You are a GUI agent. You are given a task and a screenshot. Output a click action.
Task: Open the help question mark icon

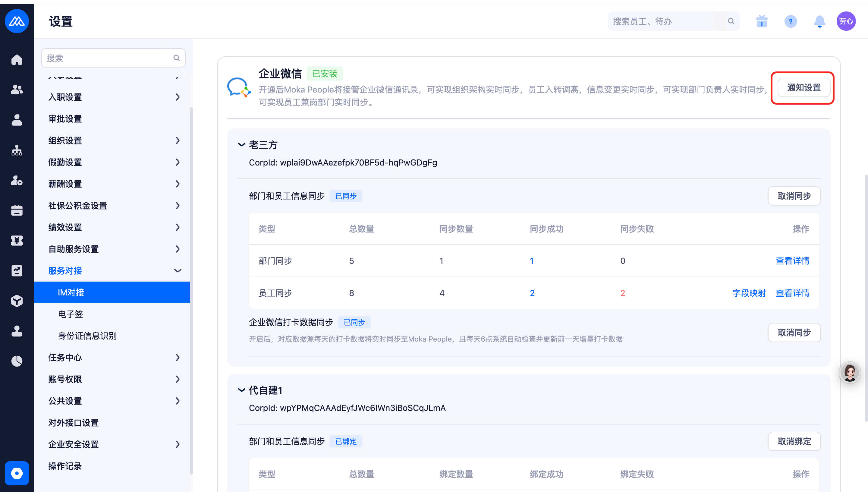[790, 21]
